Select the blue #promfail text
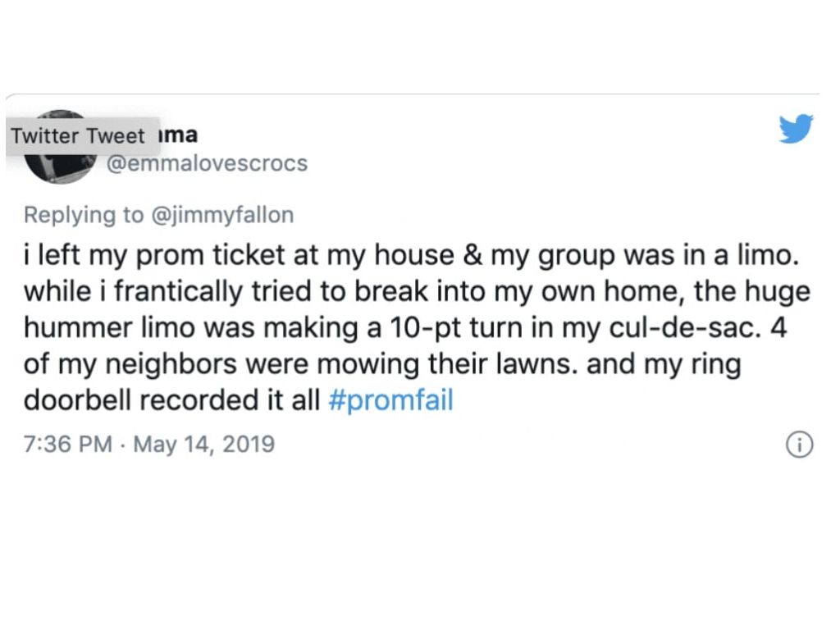Screen dimensions: 840x630 click(390, 399)
